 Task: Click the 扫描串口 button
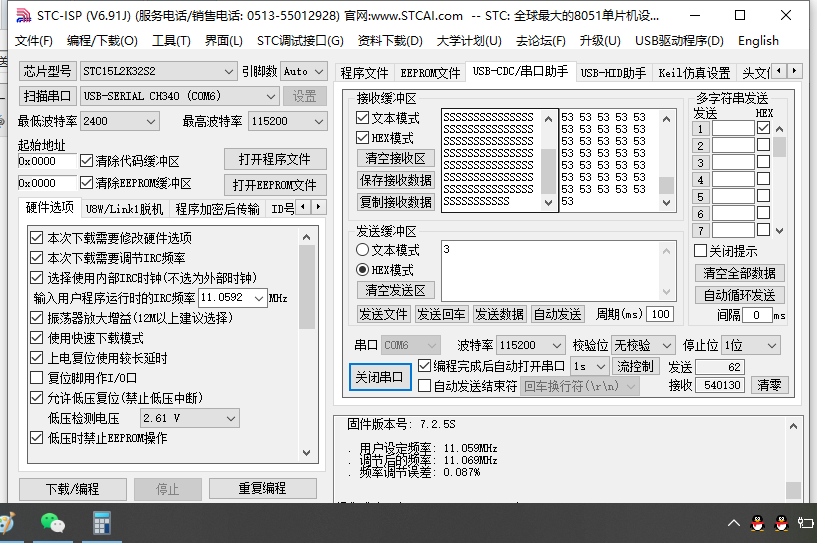pos(47,96)
